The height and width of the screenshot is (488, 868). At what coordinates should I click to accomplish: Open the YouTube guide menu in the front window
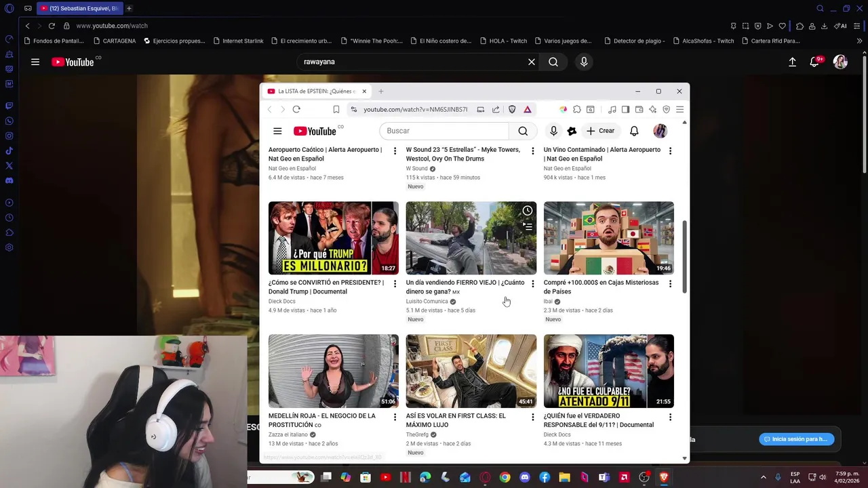click(x=277, y=131)
